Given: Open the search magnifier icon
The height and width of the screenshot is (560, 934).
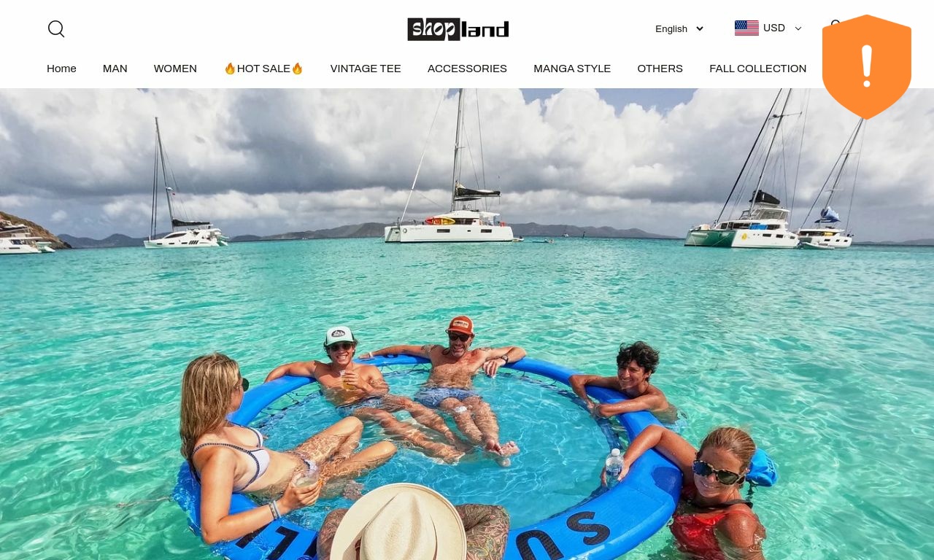Looking at the screenshot, I should (x=56, y=28).
